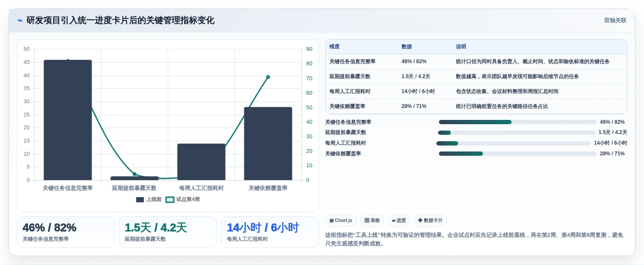The width and height of the screenshot is (644, 265).
Task: Click the 关键依赖覆盖率 x-axis label
Action: [268, 188]
